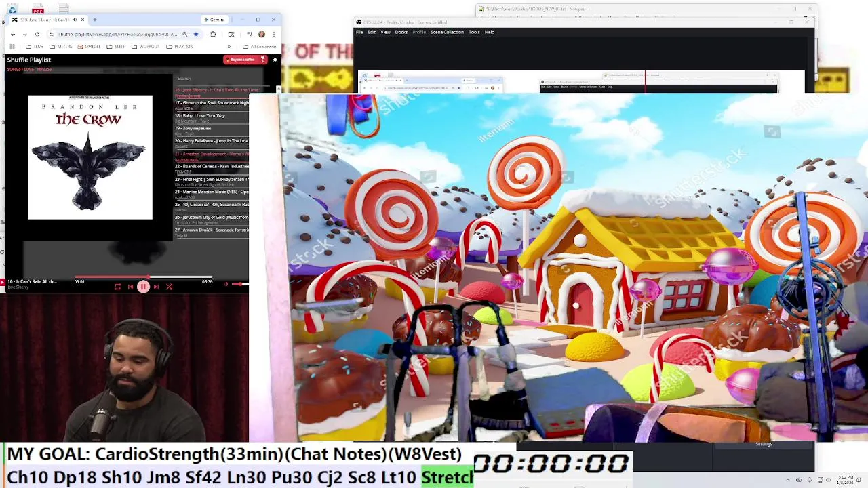Close the Jane Siberry browser tab
This screenshot has height=488, width=868.
pyautogui.click(x=83, y=20)
